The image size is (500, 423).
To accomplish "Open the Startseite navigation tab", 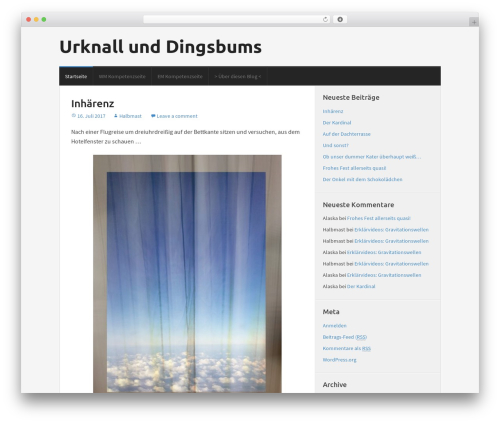I will 76,76.
